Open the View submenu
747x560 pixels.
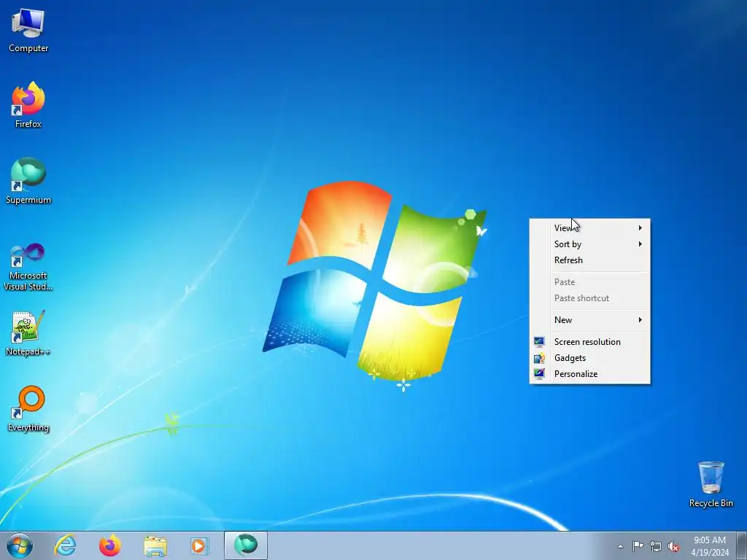pyautogui.click(x=589, y=228)
